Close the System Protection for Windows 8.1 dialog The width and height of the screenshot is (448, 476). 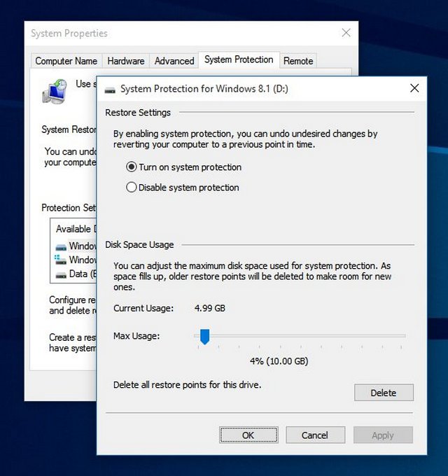tap(414, 88)
